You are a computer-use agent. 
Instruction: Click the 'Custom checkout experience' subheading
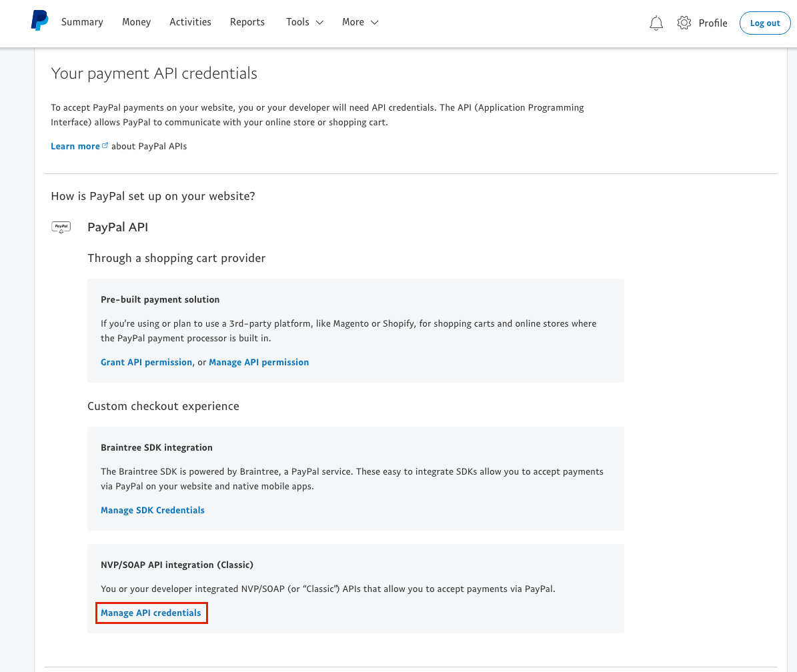[x=163, y=406]
